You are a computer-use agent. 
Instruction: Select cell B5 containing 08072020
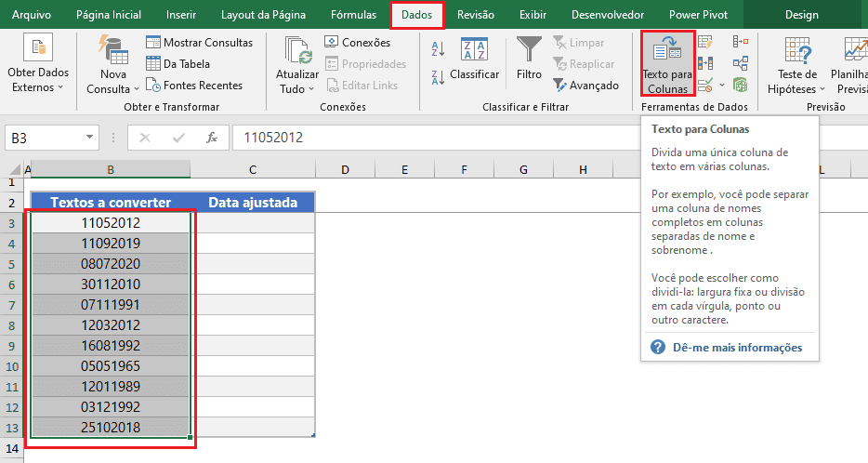pos(111,264)
